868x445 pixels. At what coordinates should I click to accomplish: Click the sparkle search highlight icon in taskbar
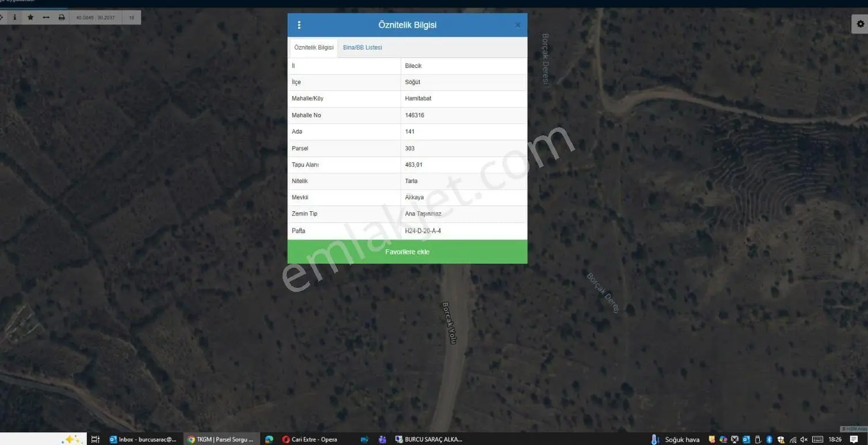(71, 439)
